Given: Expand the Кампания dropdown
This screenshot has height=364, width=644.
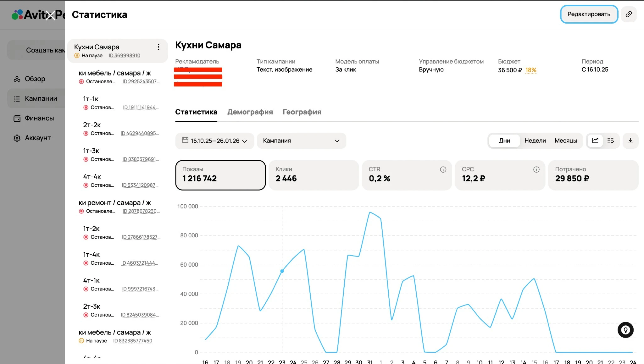Looking at the screenshot, I should 301,141.
